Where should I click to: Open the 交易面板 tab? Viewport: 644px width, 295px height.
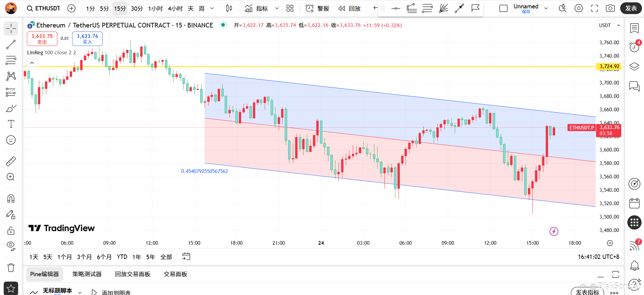(x=175, y=274)
